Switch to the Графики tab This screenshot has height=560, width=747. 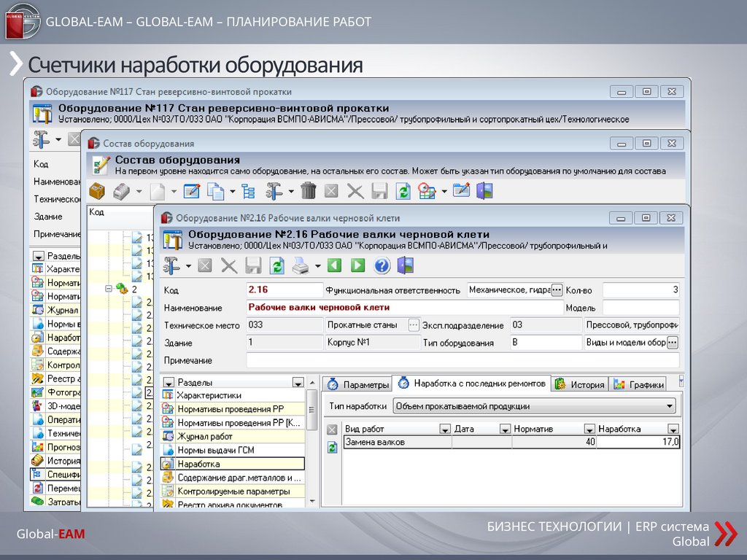[x=638, y=384]
